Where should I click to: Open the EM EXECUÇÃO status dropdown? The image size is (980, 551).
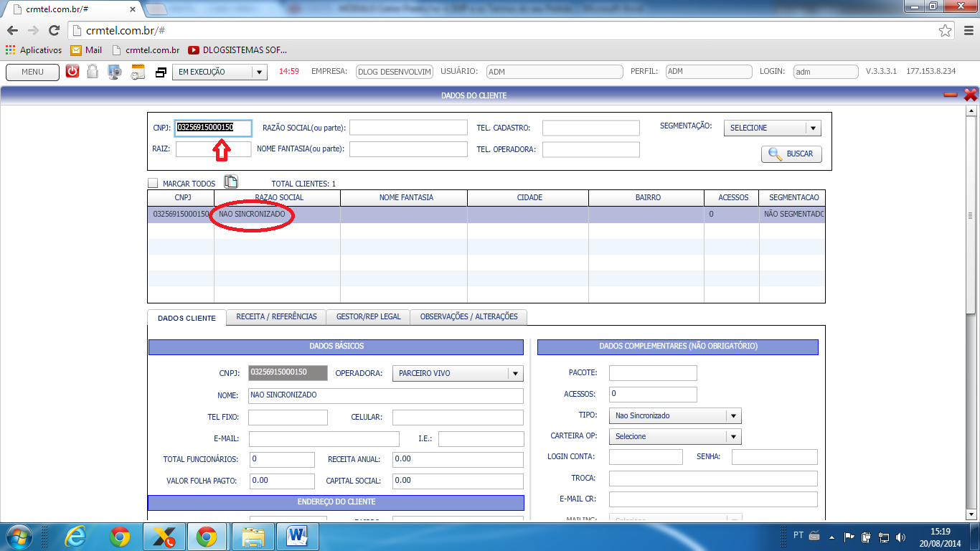click(x=220, y=72)
